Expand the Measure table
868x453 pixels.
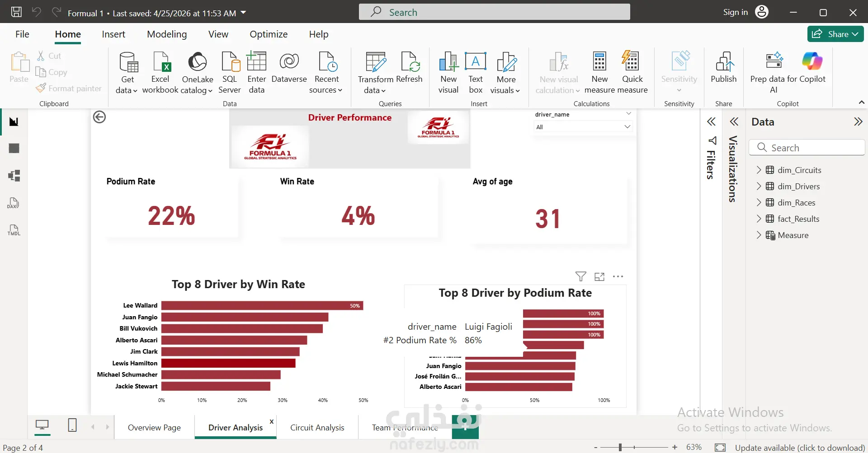[759, 235]
